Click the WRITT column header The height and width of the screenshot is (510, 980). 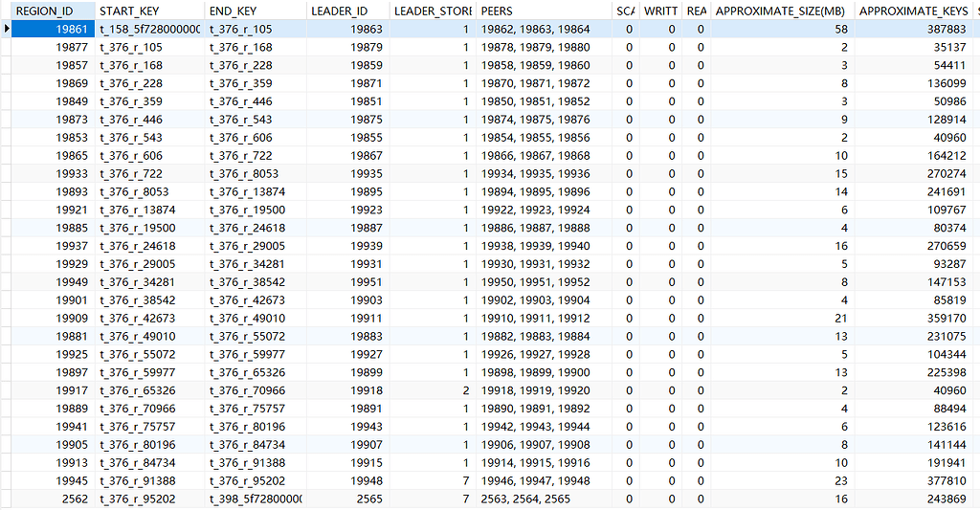tap(660, 11)
